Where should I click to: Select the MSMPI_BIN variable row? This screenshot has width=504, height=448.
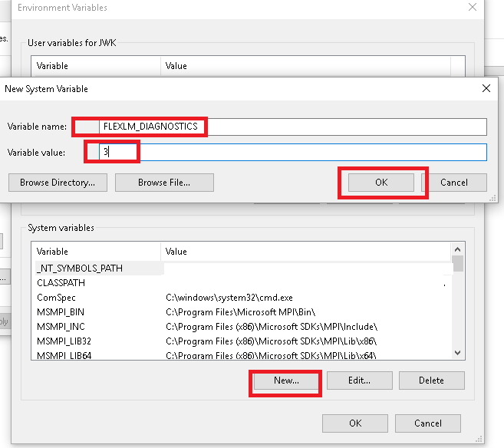tap(61, 311)
